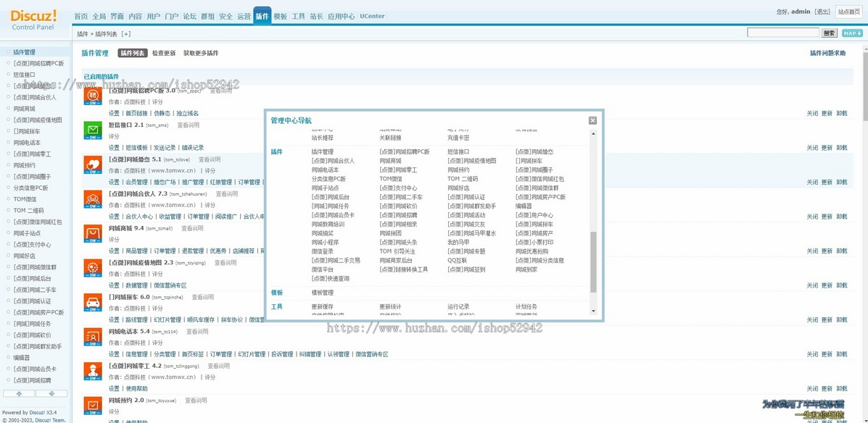Image resolution: width=868 pixels, height=423 pixels.
Task: Click 卸载 in the 同城招聘PC版 row
Action: point(842,113)
